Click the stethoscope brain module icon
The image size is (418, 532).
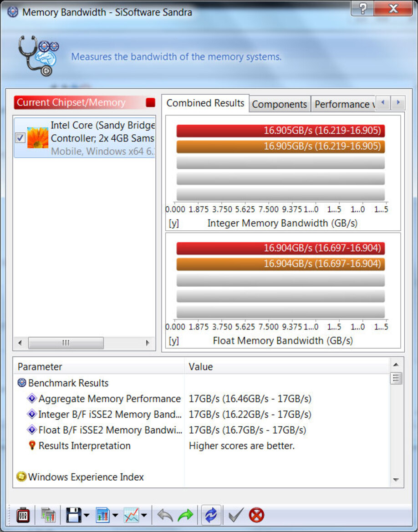click(x=38, y=56)
